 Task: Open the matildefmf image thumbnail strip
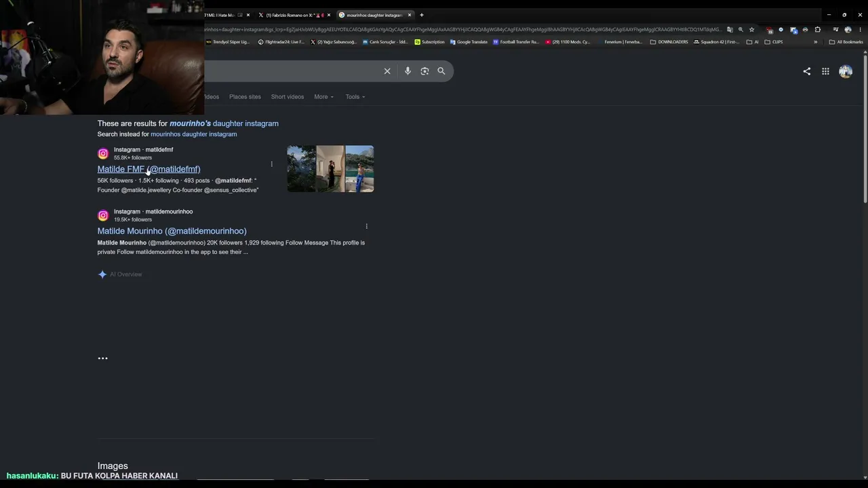coord(330,169)
